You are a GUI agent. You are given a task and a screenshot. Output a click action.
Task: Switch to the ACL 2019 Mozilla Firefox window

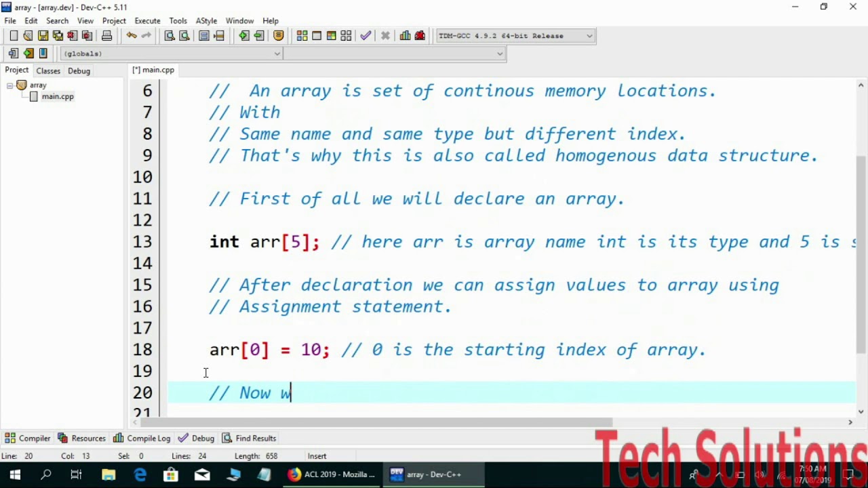click(x=331, y=474)
